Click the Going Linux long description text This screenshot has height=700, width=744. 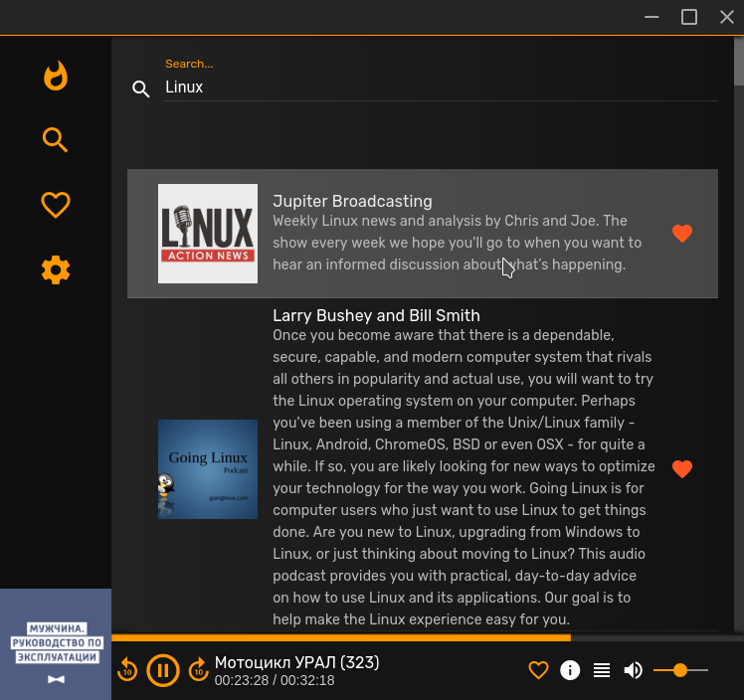[x=464, y=477]
